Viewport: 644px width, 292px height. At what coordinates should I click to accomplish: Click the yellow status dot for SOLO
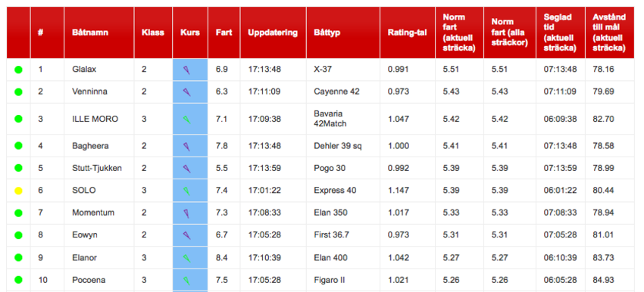(18, 191)
